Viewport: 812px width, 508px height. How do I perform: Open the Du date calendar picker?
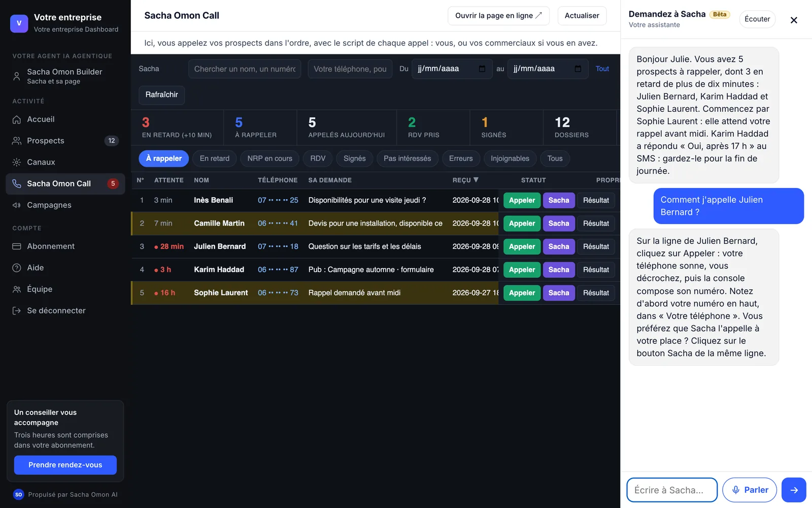(x=482, y=69)
